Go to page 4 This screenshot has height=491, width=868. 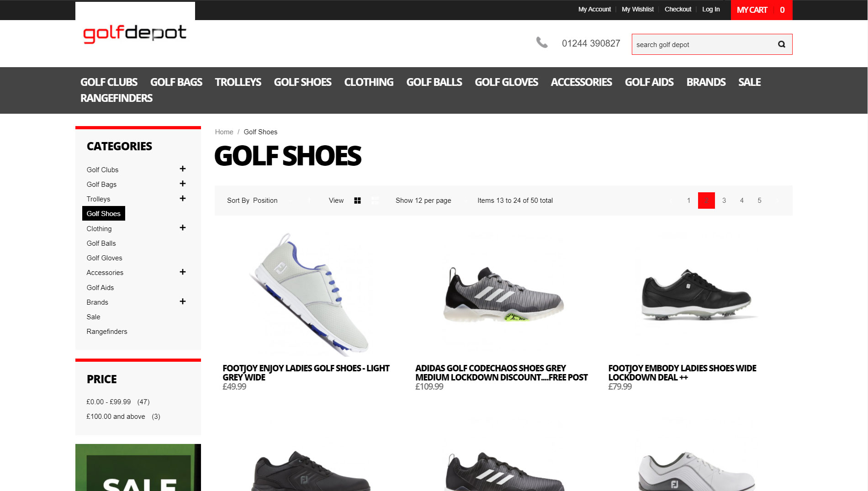click(742, 201)
